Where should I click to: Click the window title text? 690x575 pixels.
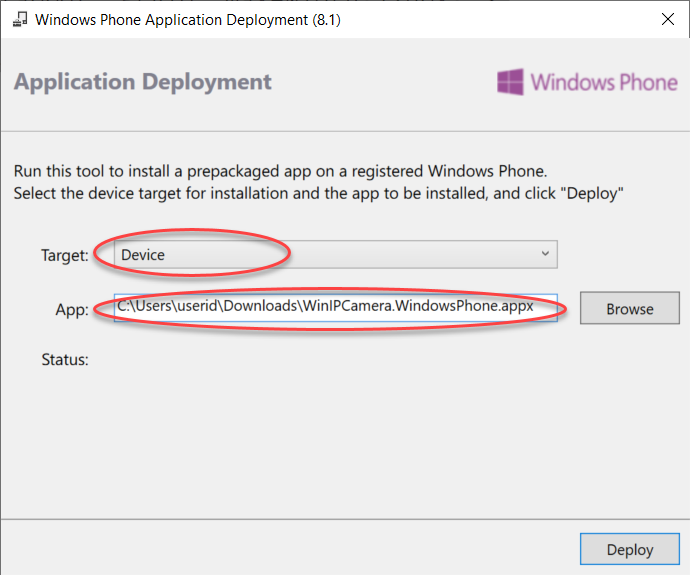point(188,20)
